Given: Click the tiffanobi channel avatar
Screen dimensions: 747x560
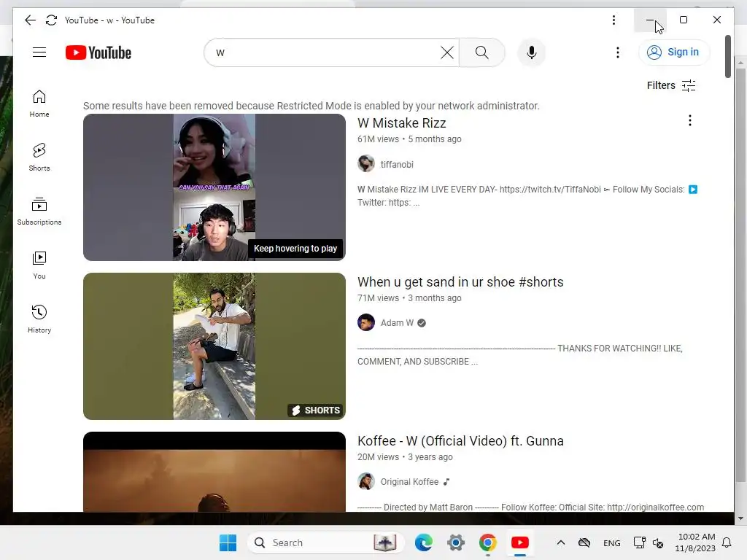Looking at the screenshot, I should [x=366, y=164].
